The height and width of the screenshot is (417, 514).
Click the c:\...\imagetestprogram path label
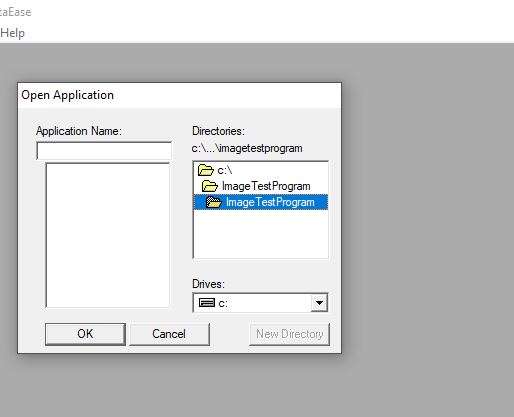click(x=247, y=148)
